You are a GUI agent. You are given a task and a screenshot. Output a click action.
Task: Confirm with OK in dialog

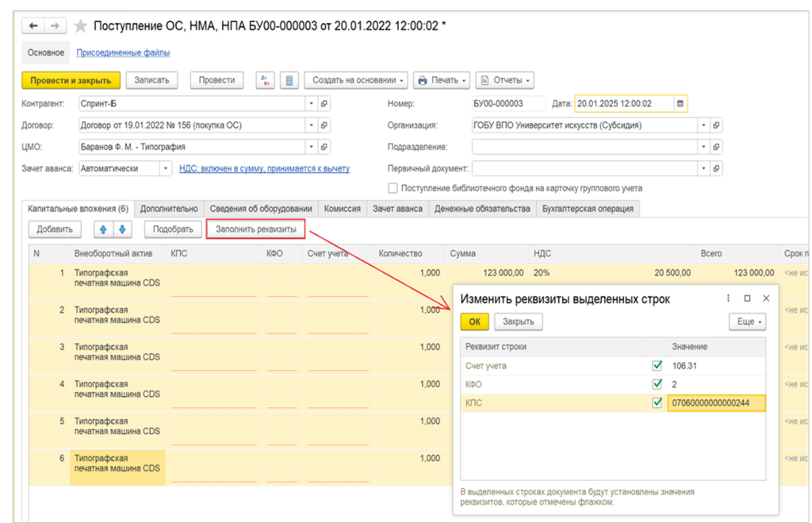click(x=474, y=321)
